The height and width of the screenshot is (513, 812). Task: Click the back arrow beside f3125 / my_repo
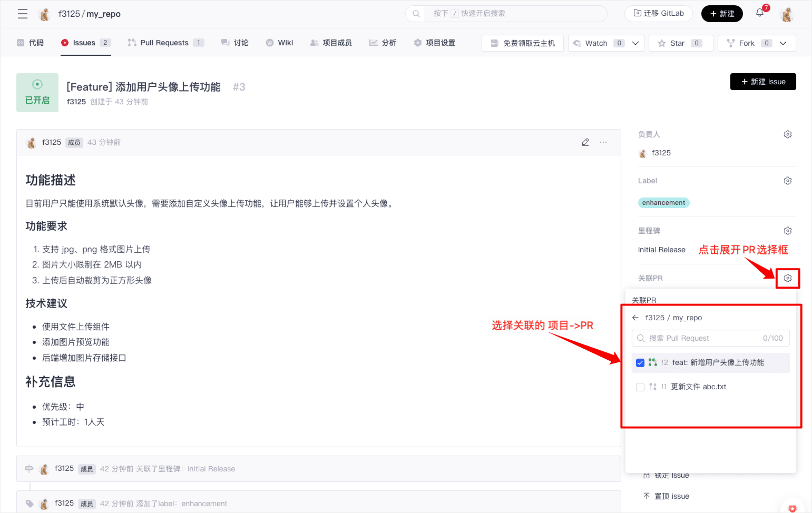pos(635,318)
